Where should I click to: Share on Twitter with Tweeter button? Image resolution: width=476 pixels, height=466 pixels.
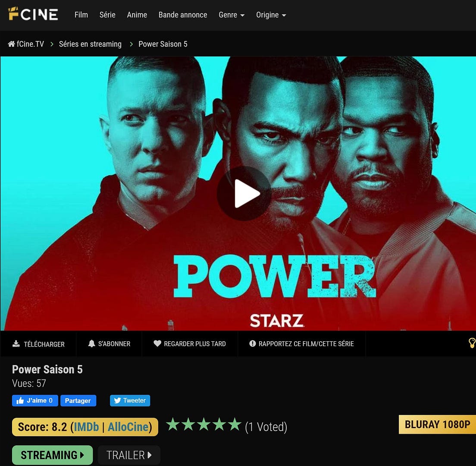pyautogui.click(x=130, y=400)
